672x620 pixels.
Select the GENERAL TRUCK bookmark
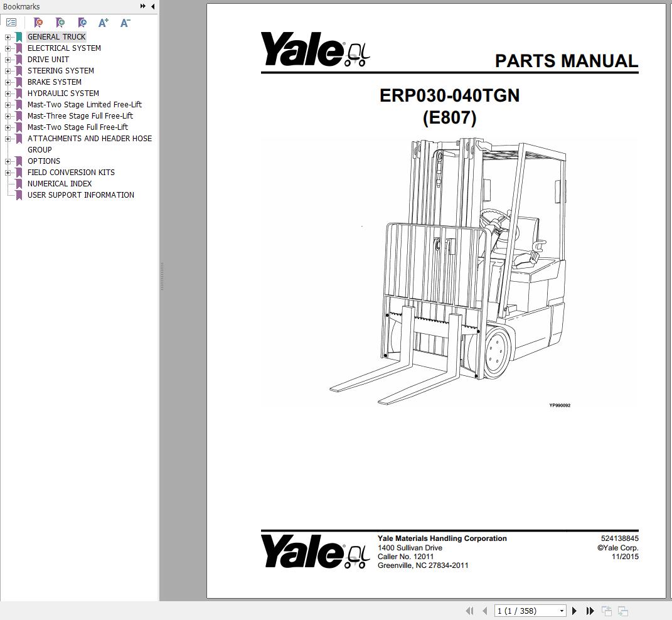click(56, 36)
